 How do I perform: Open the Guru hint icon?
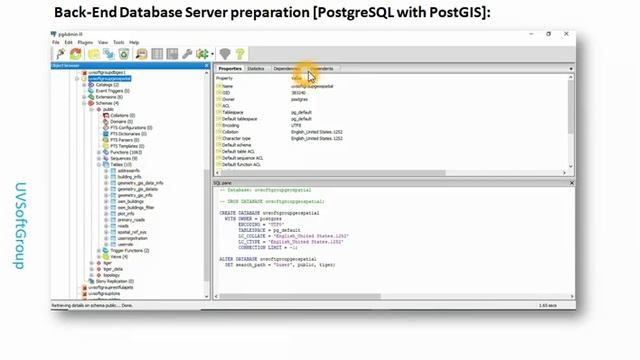[x=225, y=54]
